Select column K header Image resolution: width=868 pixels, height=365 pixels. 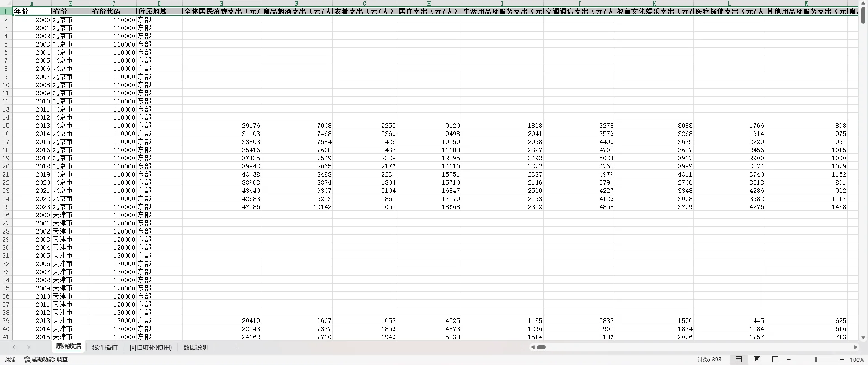pyautogui.click(x=654, y=4)
